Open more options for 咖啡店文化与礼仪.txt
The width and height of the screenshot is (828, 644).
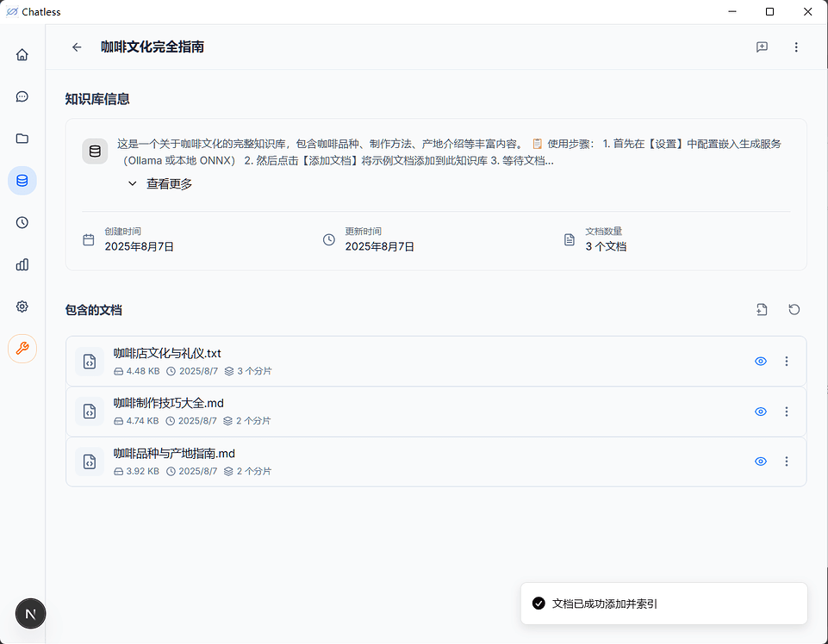(787, 361)
